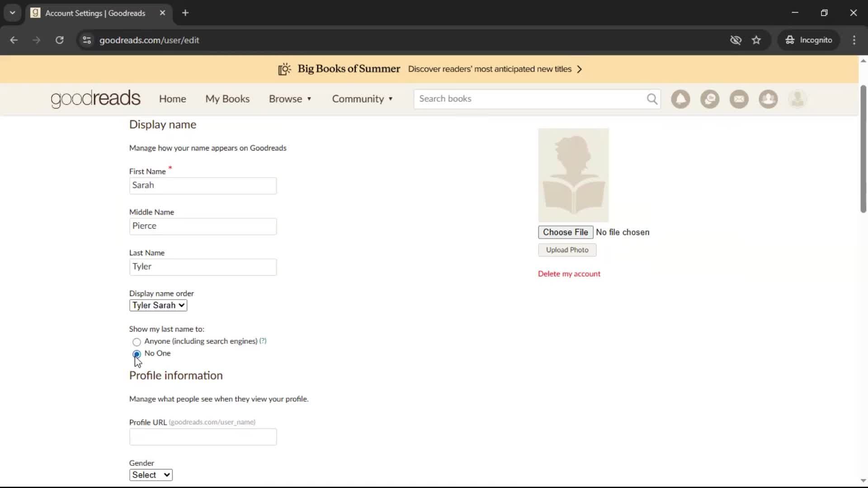
Task: Open the friend requests icon
Action: [768, 99]
